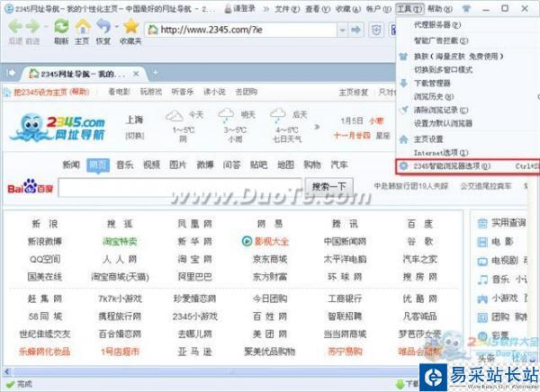Click the horizontal scrollbar track
The image size is (540, 392).
[x=217, y=371]
